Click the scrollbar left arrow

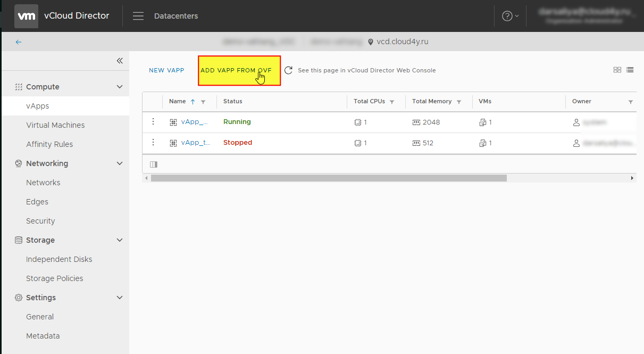146,178
